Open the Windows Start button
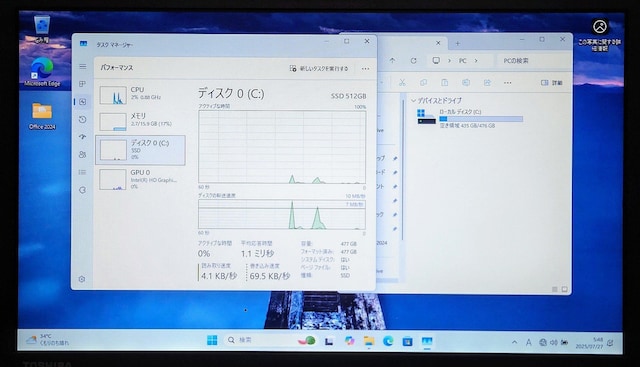The width and height of the screenshot is (640, 367). pos(212,340)
